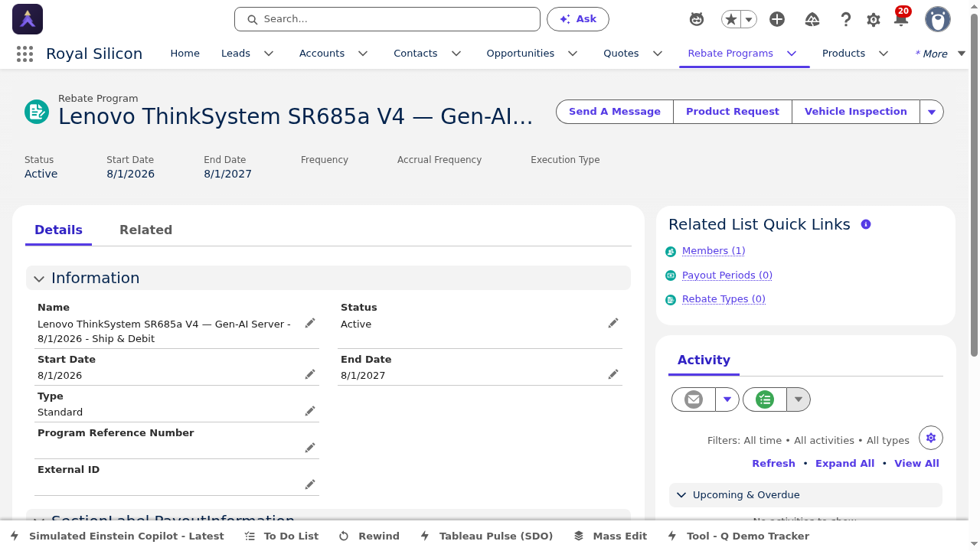Open Simulated Einstein Copilot utility item
The width and height of the screenshot is (980, 551).
click(x=117, y=536)
